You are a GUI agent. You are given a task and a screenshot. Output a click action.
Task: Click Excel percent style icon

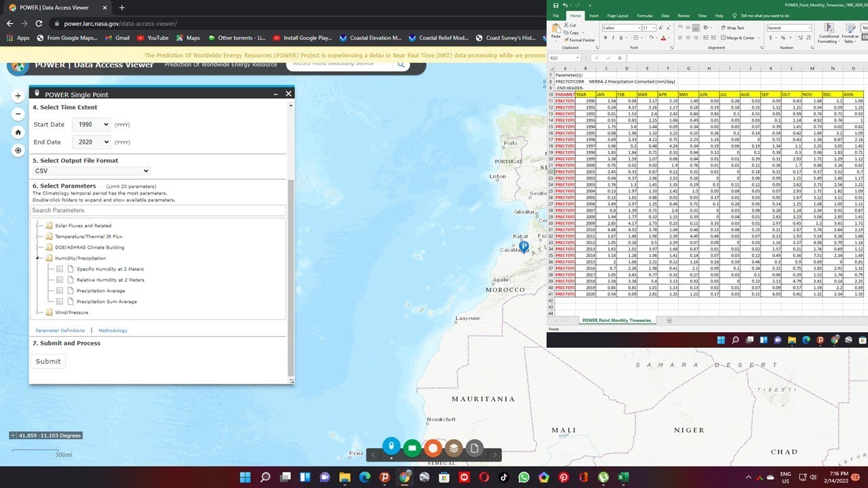click(783, 38)
